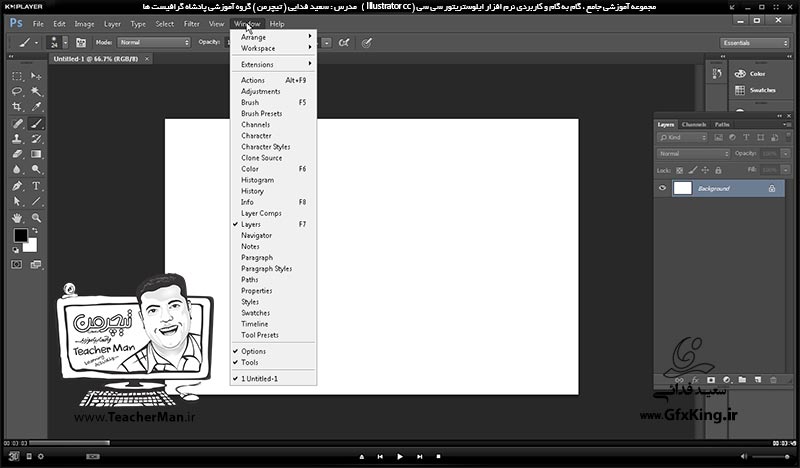The image size is (800, 468).
Task: Select the Eraser tool
Action: (17, 154)
